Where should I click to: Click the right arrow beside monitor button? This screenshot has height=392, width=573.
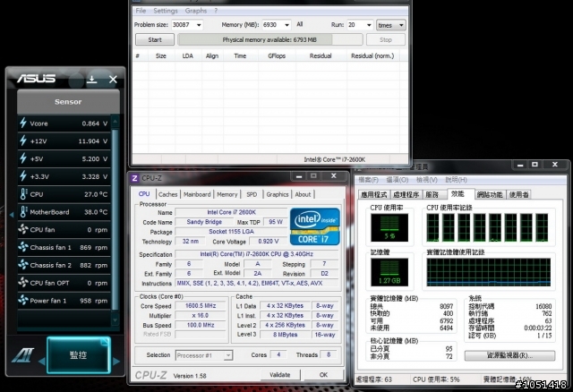116,362
